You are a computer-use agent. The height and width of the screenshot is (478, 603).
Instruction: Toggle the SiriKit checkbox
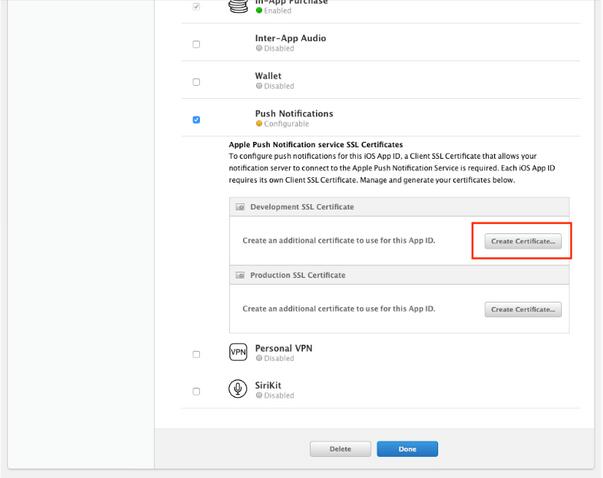pyautogui.click(x=196, y=391)
